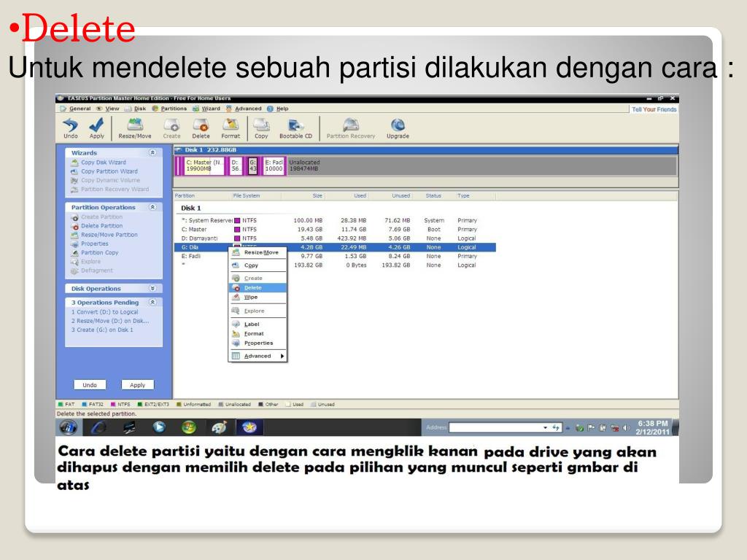Collapse the 3 Operations Pending panel
This screenshot has height=560, width=747.
point(152,303)
